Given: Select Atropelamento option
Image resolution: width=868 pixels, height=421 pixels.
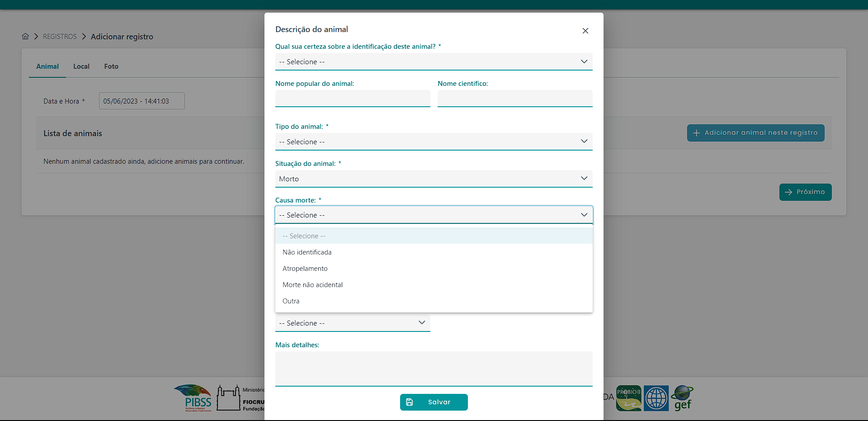Looking at the screenshot, I should (x=434, y=269).
